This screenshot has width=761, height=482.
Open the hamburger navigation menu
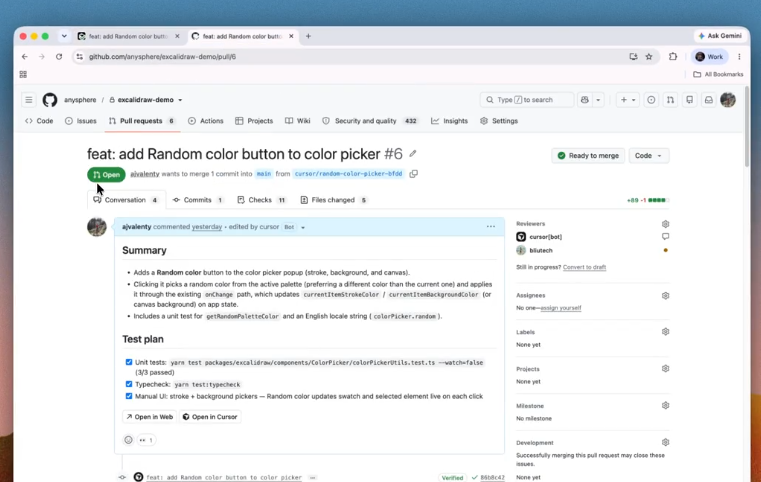[x=29, y=100]
